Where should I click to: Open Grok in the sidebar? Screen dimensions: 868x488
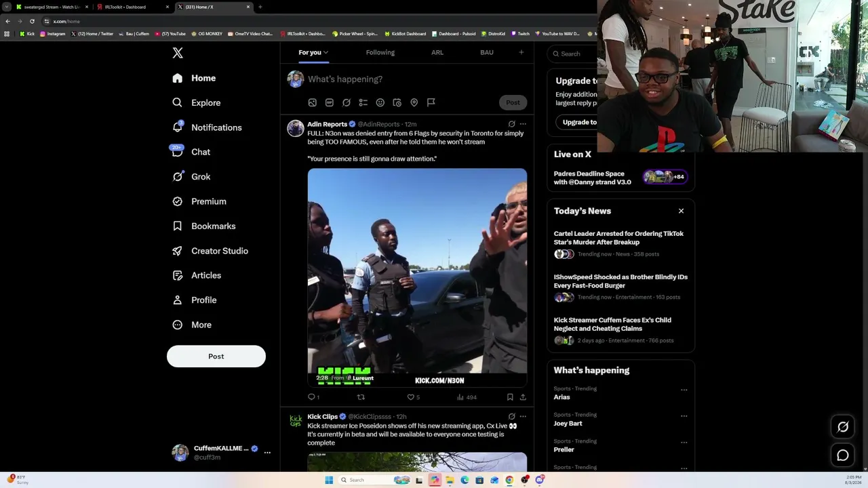pos(191,177)
